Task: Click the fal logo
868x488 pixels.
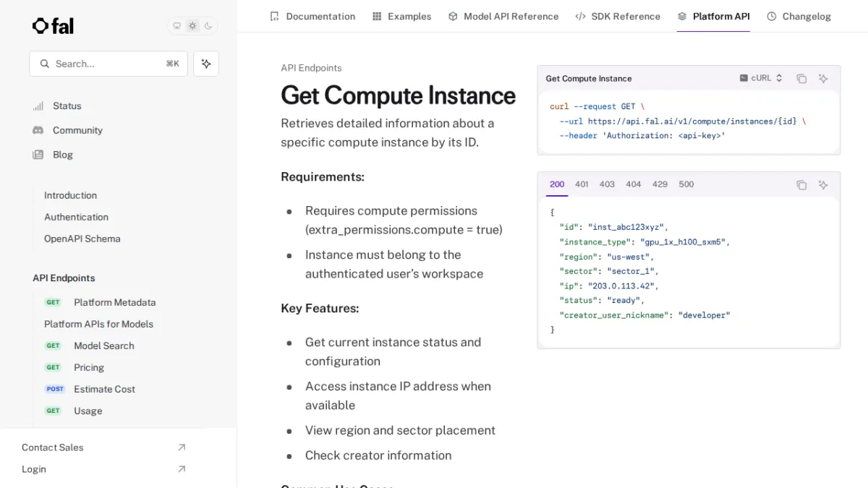Action: coord(53,26)
